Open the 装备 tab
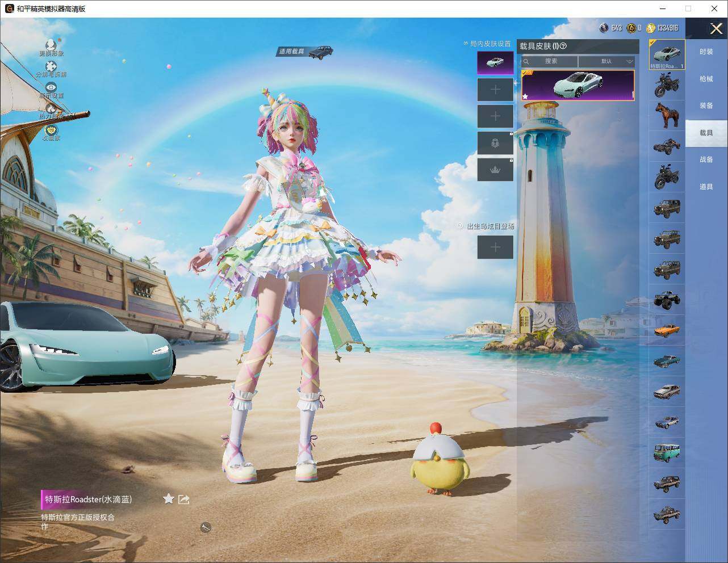The width and height of the screenshot is (728, 563). [x=706, y=106]
